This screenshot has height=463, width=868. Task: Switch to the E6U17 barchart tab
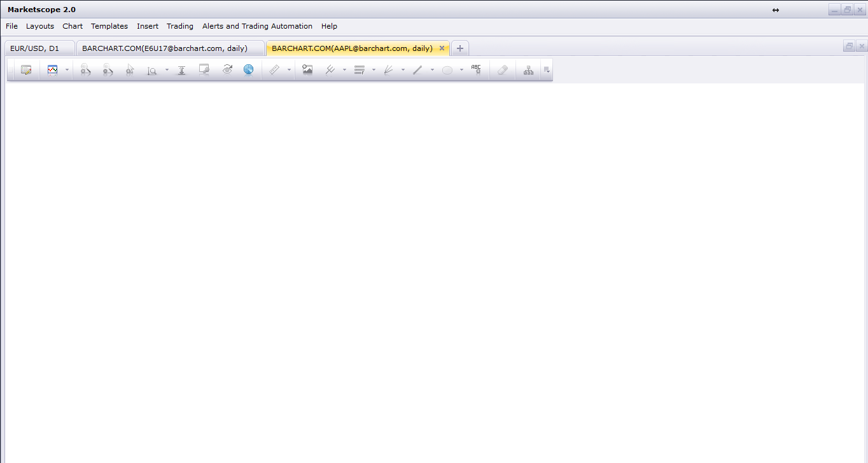170,48
